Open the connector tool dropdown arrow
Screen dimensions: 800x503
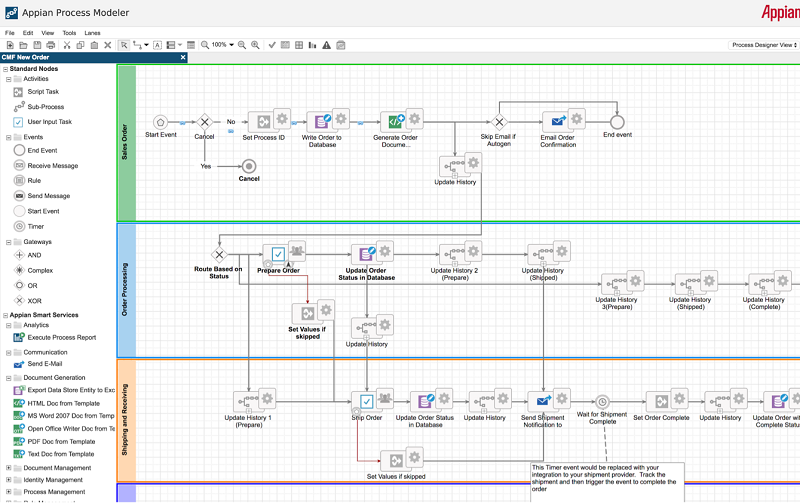tap(146, 45)
